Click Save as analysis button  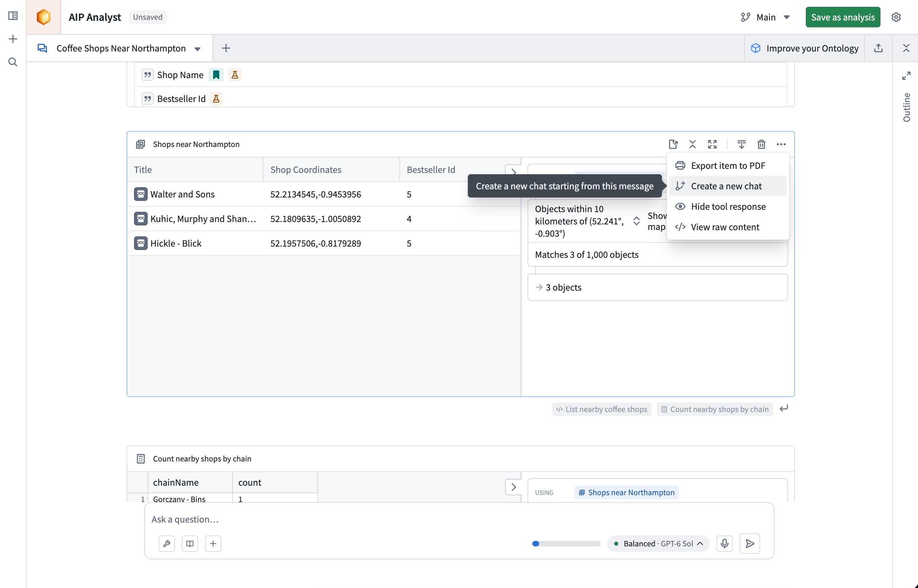(843, 17)
